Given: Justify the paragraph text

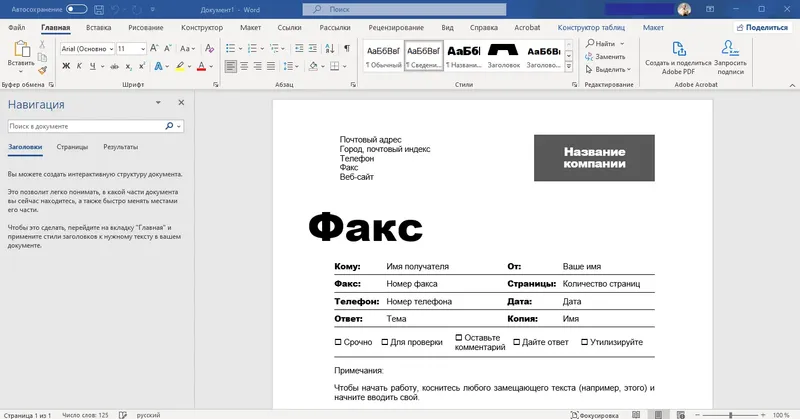Looking at the screenshot, I should [x=271, y=66].
